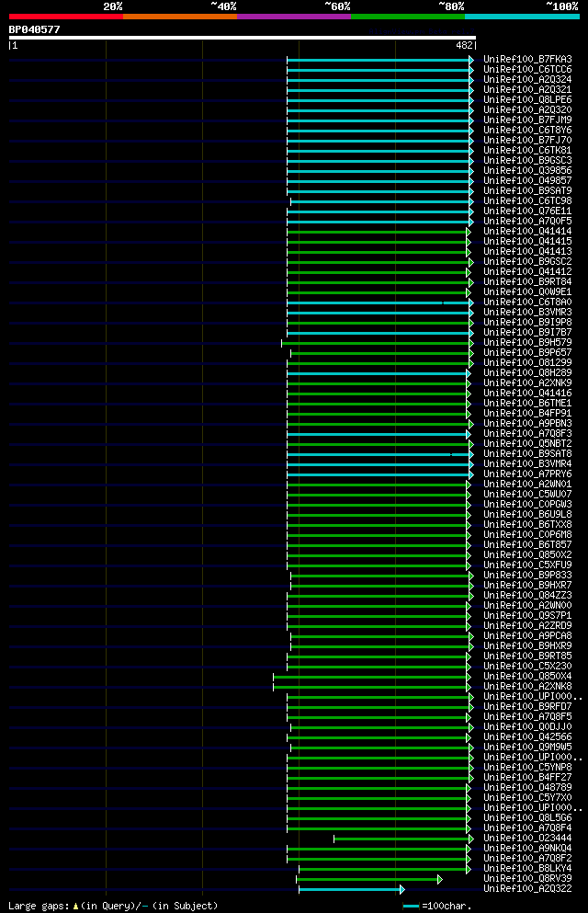
Task: Select the UniRef100_B7FJ70 label
Action: tap(527, 141)
